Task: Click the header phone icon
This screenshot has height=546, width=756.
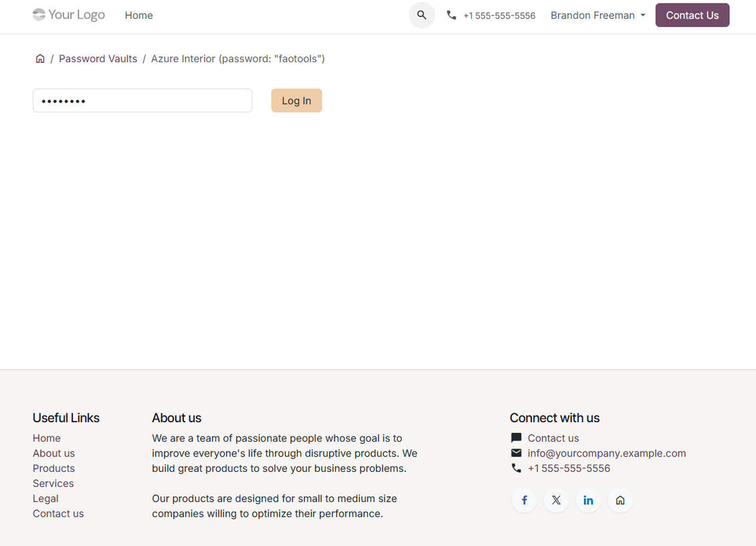Action: coord(452,15)
